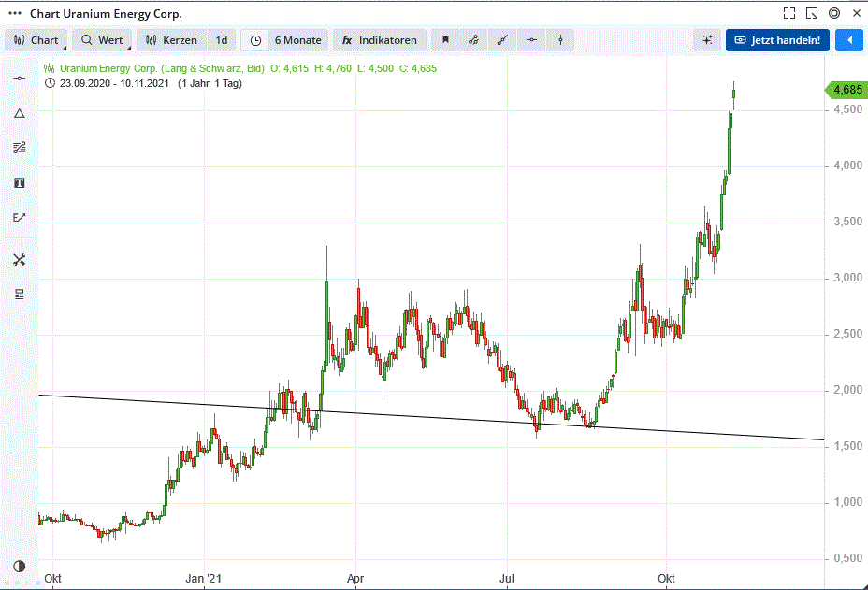Toggle the bookmark flag in the toolbar
The height and width of the screenshot is (590, 868).
coord(446,40)
